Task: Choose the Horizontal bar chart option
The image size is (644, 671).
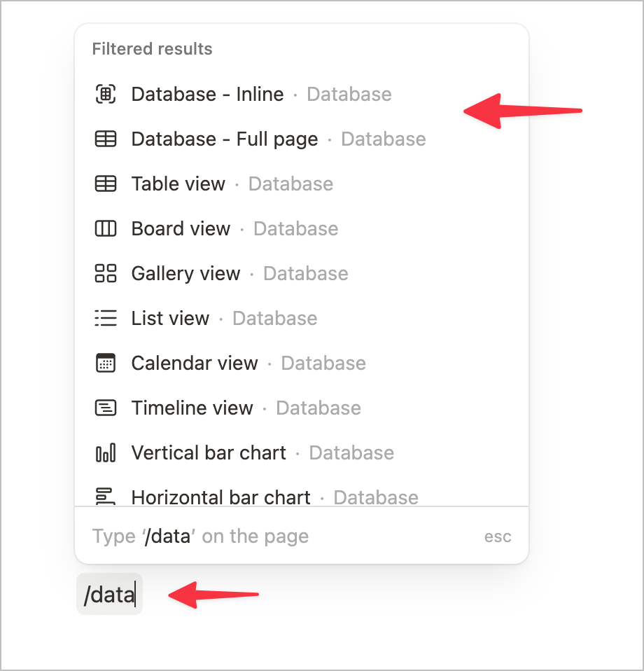Action: point(220,497)
